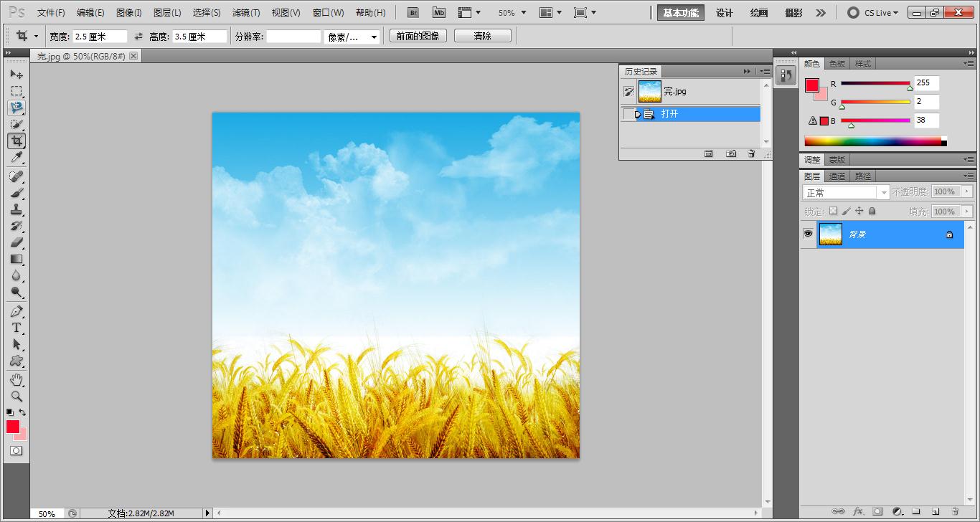Create new document from current state
980x522 pixels.
708,153
